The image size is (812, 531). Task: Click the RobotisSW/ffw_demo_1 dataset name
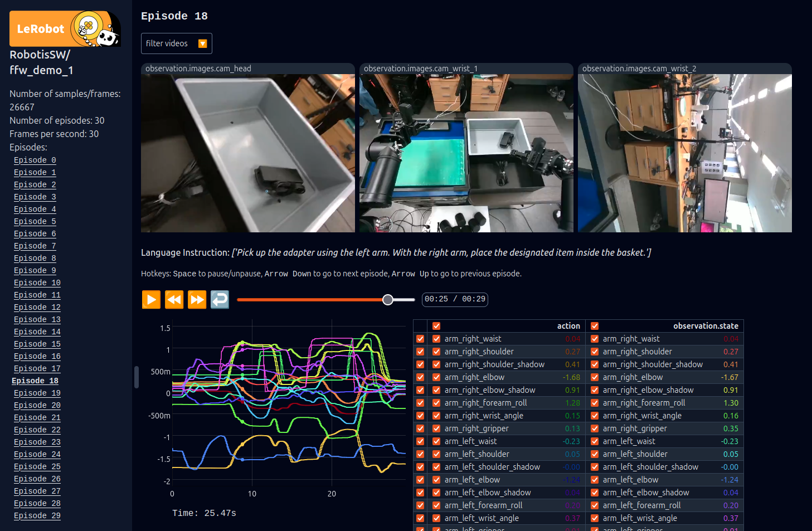(x=41, y=62)
